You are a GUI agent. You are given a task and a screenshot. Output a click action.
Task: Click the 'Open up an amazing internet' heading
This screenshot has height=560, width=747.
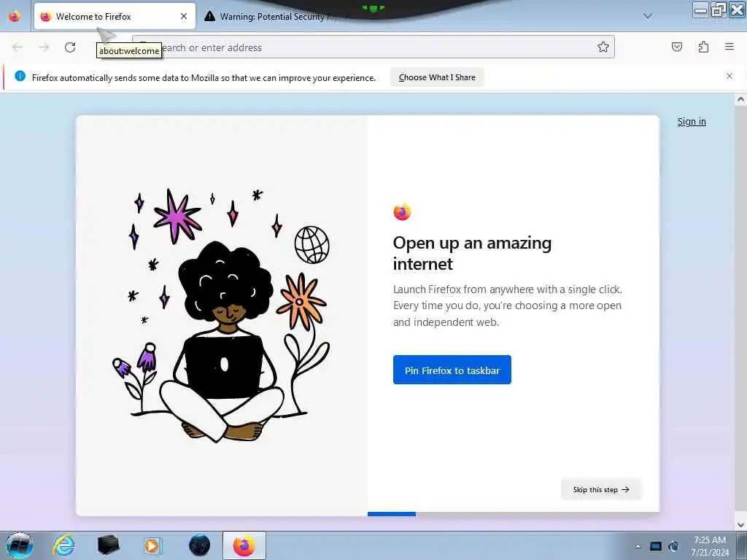(x=472, y=253)
